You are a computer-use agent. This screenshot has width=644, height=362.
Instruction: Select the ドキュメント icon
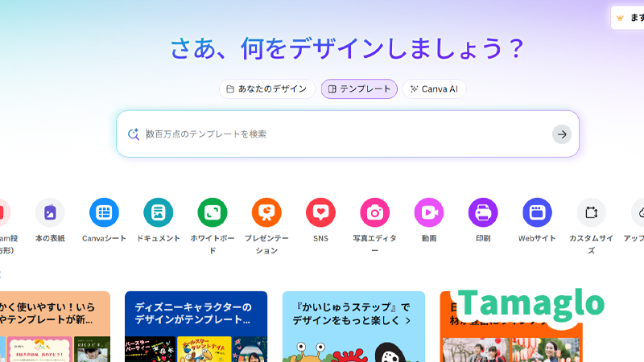pos(158,212)
